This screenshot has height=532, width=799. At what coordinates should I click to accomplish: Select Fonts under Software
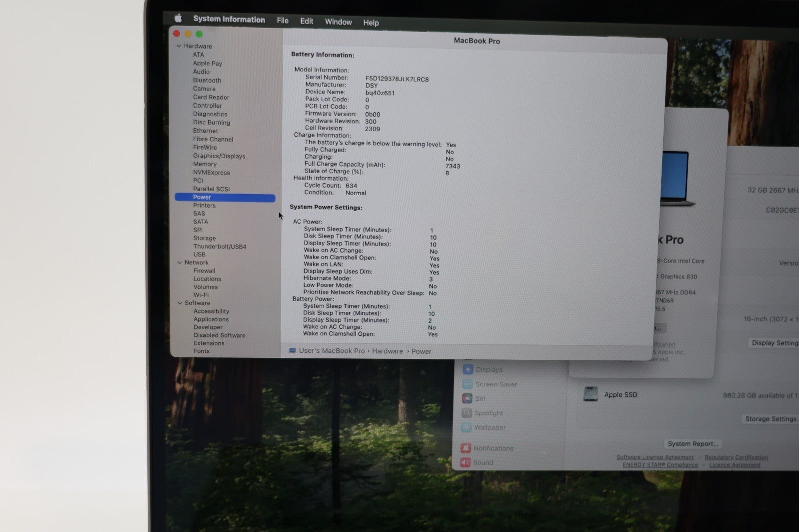202,351
